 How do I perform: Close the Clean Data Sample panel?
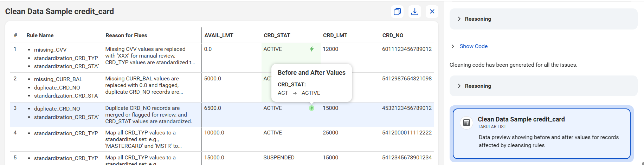432,12
